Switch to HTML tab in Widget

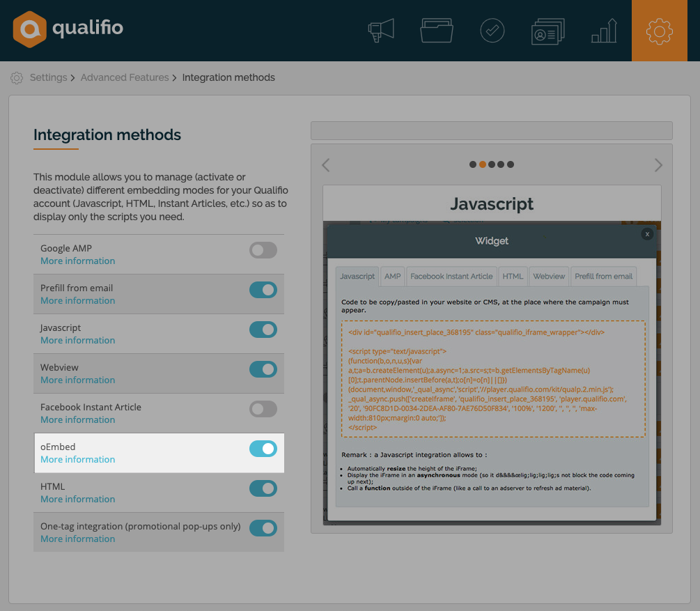[x=513, y=277]
